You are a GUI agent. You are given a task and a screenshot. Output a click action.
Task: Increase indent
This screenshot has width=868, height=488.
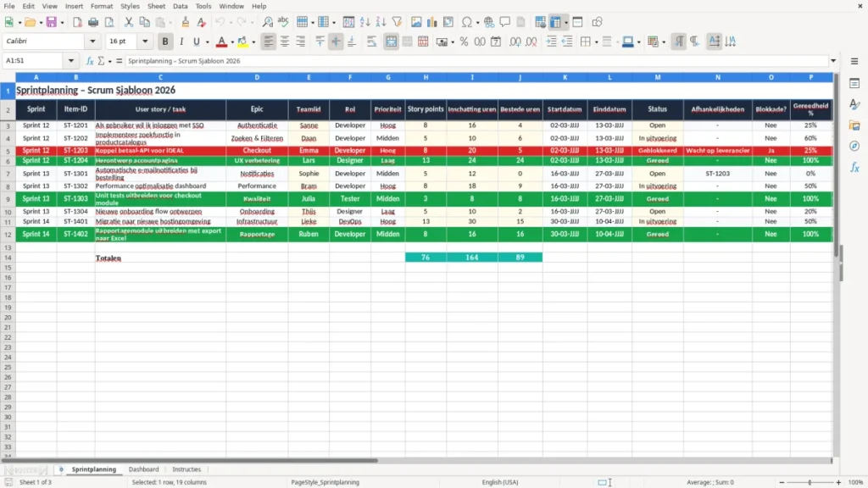[x=551, y=42]
